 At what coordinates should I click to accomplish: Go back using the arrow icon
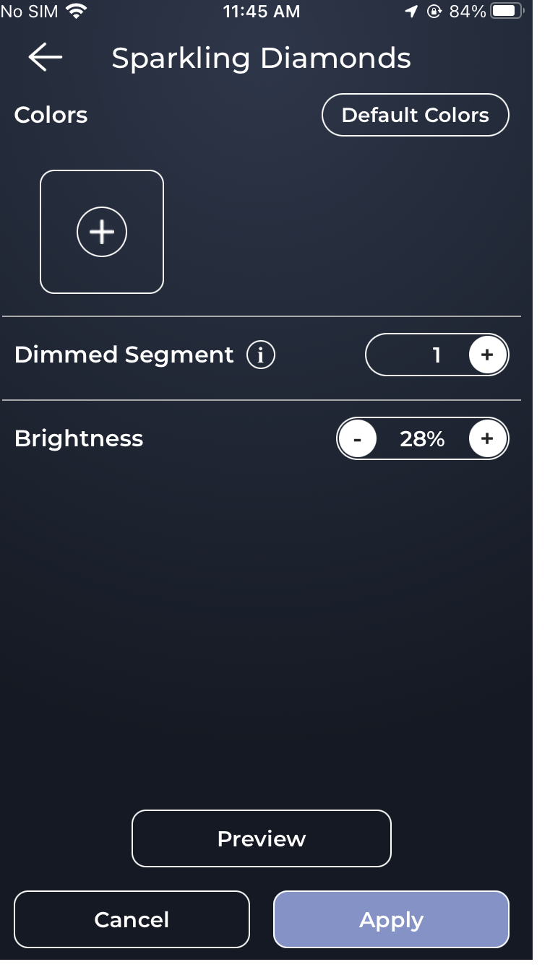click(x=46, y=58)
